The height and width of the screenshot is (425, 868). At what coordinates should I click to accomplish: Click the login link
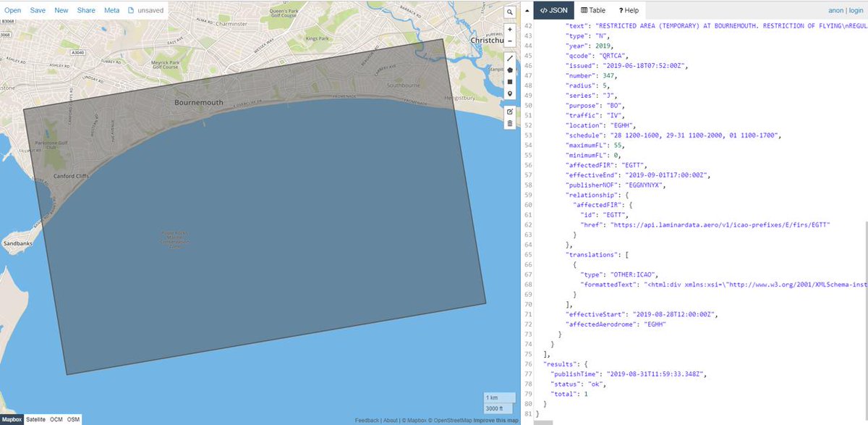(856, 10)
